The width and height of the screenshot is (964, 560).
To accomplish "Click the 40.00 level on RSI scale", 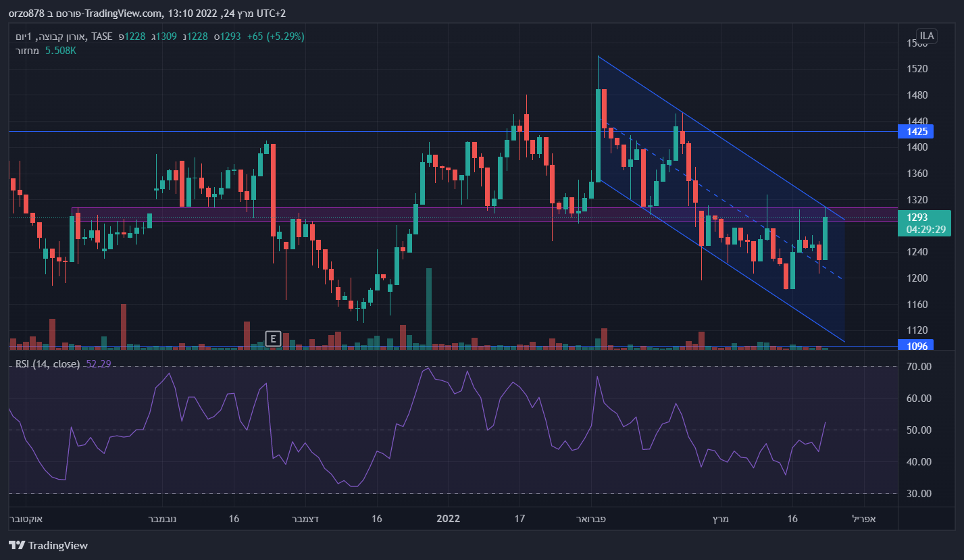I will [x=918, y=461].
